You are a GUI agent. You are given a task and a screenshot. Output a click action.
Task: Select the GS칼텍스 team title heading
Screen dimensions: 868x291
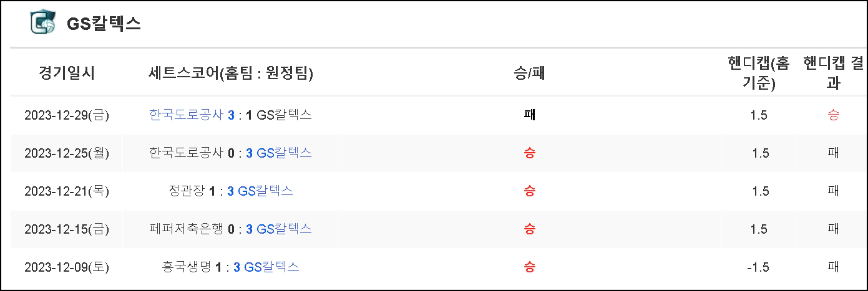tap(104, 23)
